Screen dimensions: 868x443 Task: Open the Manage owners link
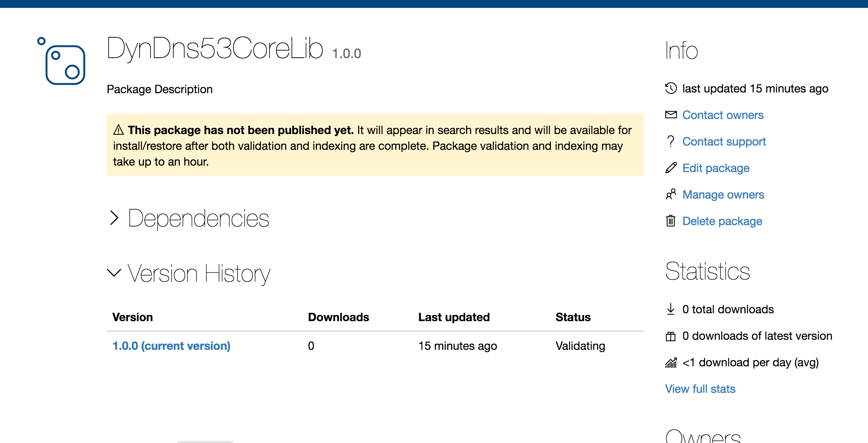tap(723, 195)
